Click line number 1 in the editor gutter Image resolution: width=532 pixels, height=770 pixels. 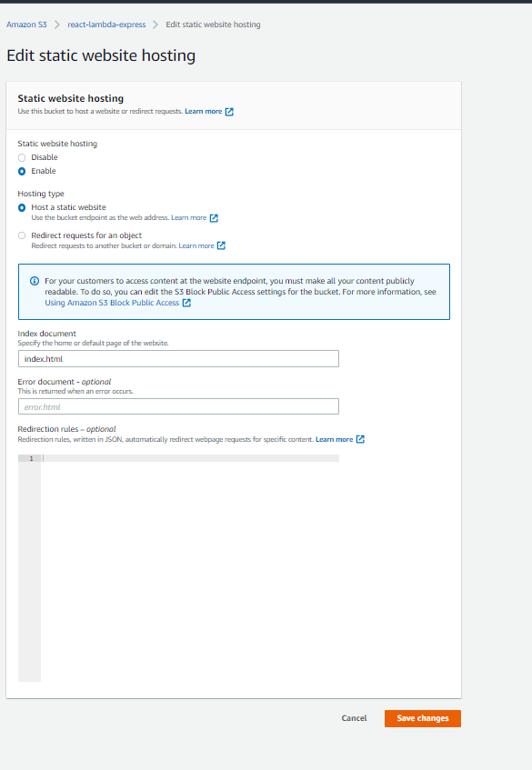tap(32, 458)
